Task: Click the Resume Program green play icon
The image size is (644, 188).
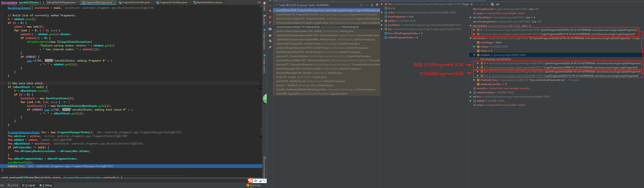Action: [x=270, y=1]
